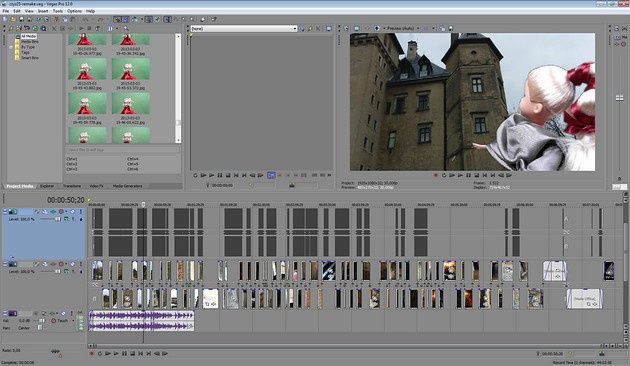Open the Trimmer (None) media dropdown
Viewport: 630px width, 366px height.
[295, 29]
